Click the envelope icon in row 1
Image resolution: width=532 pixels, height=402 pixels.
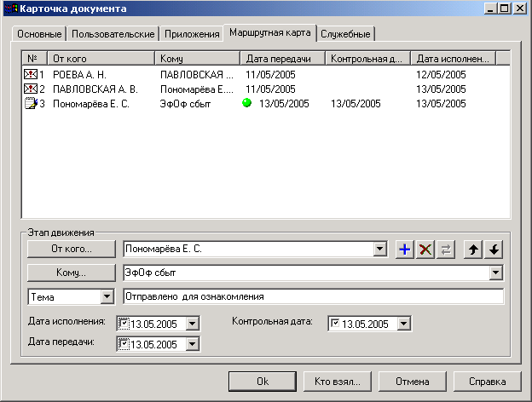pos(31,74)
